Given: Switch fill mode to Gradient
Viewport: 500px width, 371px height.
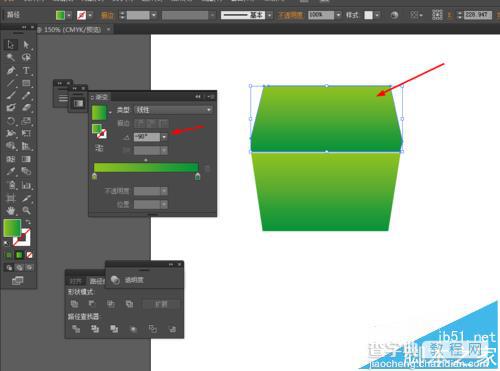Looking at the screenshot, I should point(19,255).
